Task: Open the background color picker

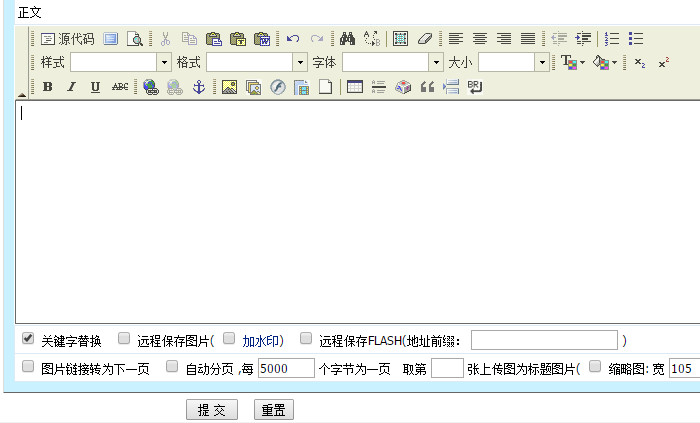Action: 605,62
